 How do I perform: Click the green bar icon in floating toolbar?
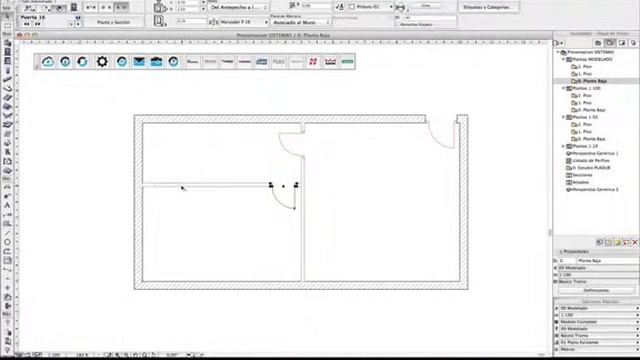(x=348, y=62)
